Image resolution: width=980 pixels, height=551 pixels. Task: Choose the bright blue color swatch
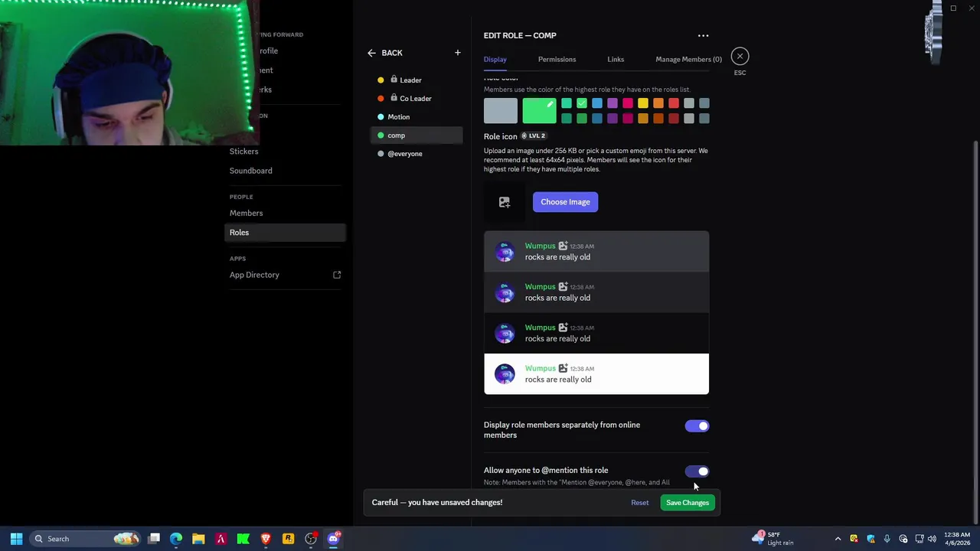pyautogui.click(x=597, y=103)
